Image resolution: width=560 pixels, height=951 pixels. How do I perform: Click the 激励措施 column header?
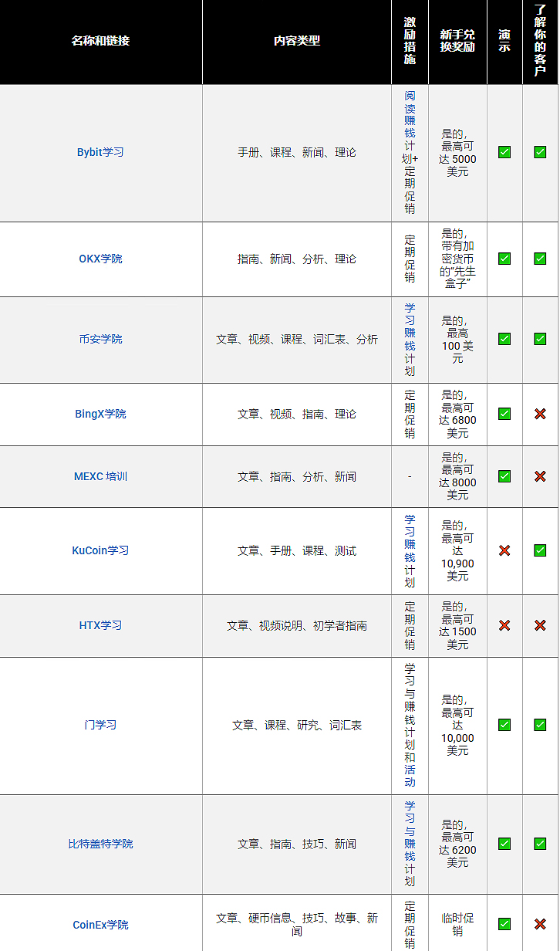click(x=410, y=41)
